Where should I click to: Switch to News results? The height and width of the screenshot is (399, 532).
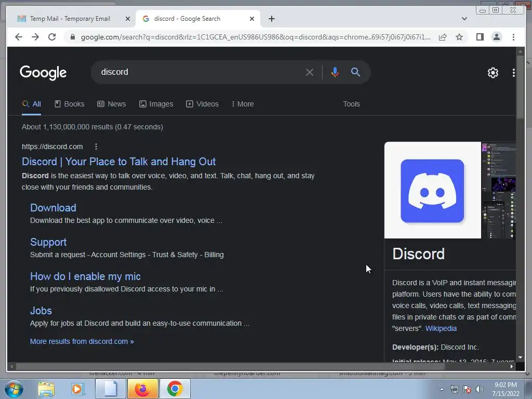click(112, 104)
